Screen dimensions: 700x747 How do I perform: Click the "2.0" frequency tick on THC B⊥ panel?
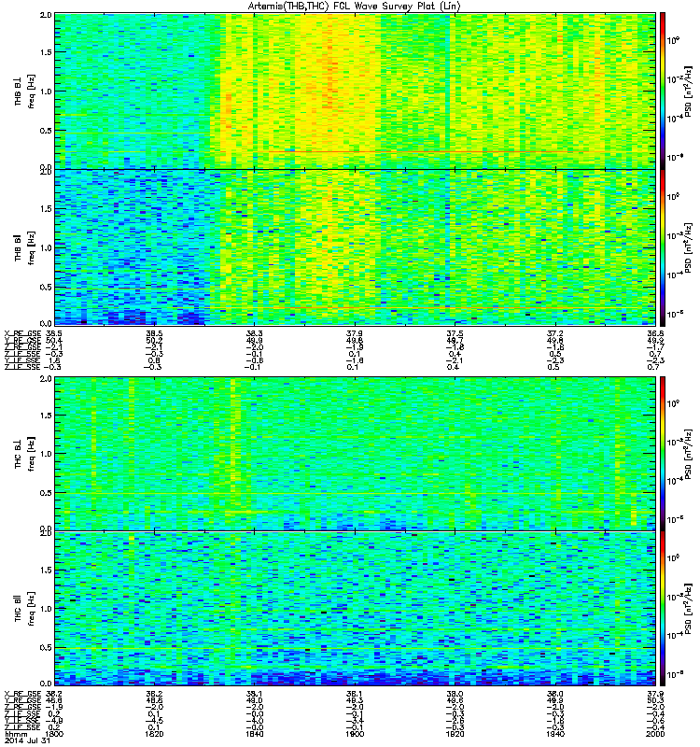[x=46, y=379]
